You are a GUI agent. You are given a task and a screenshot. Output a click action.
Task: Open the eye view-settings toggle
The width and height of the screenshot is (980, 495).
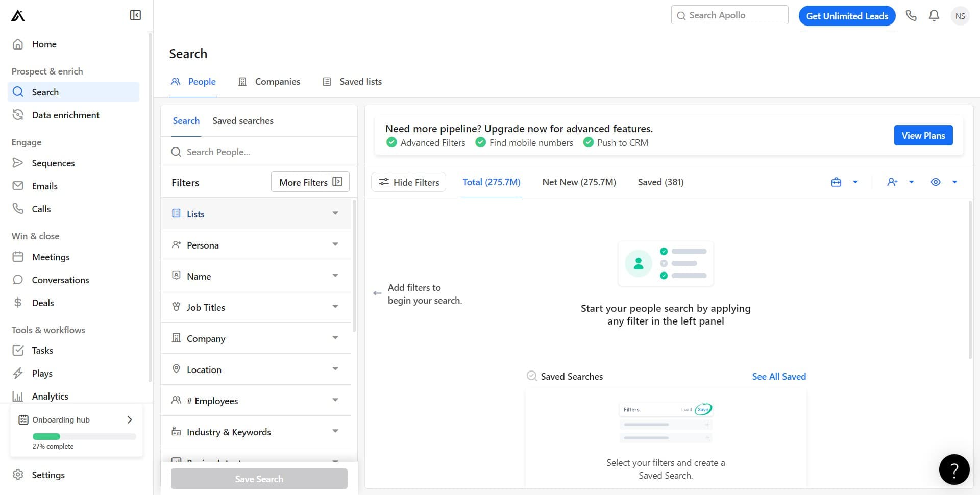(x=936, y=182)
